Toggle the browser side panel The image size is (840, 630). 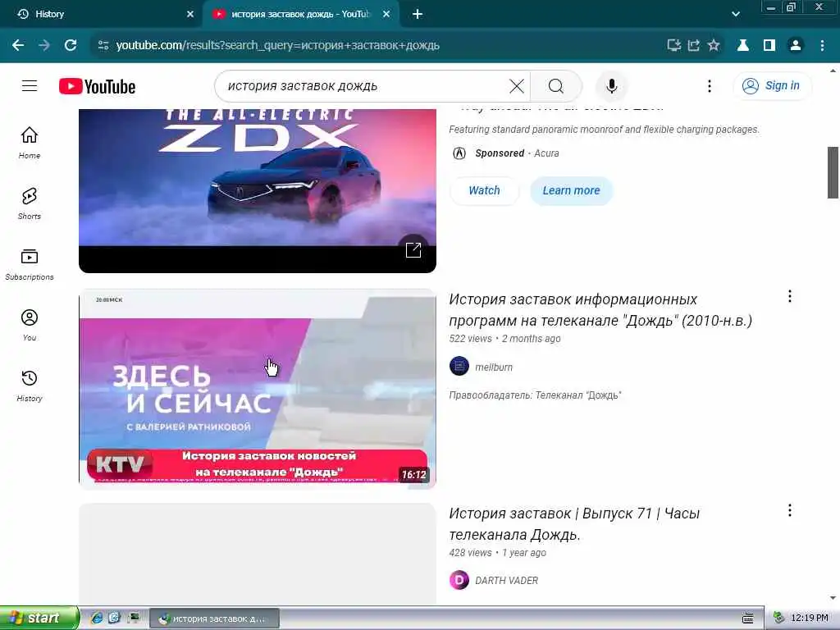click(769, 46)
